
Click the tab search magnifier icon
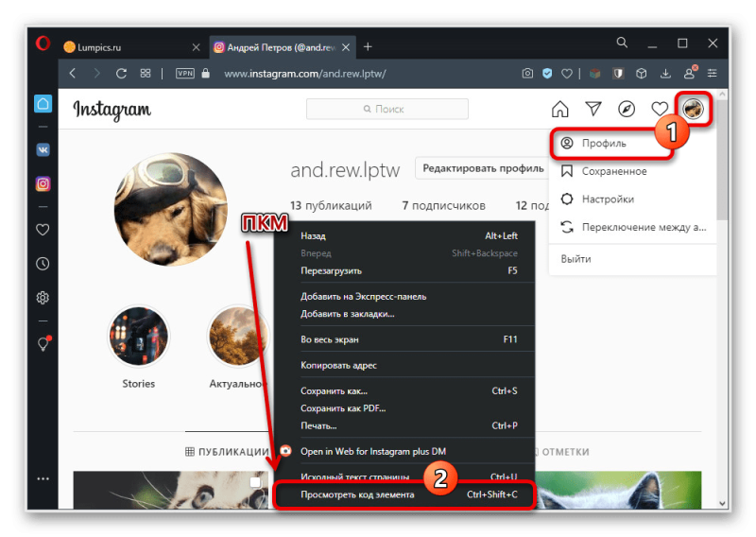pos(622,43)
